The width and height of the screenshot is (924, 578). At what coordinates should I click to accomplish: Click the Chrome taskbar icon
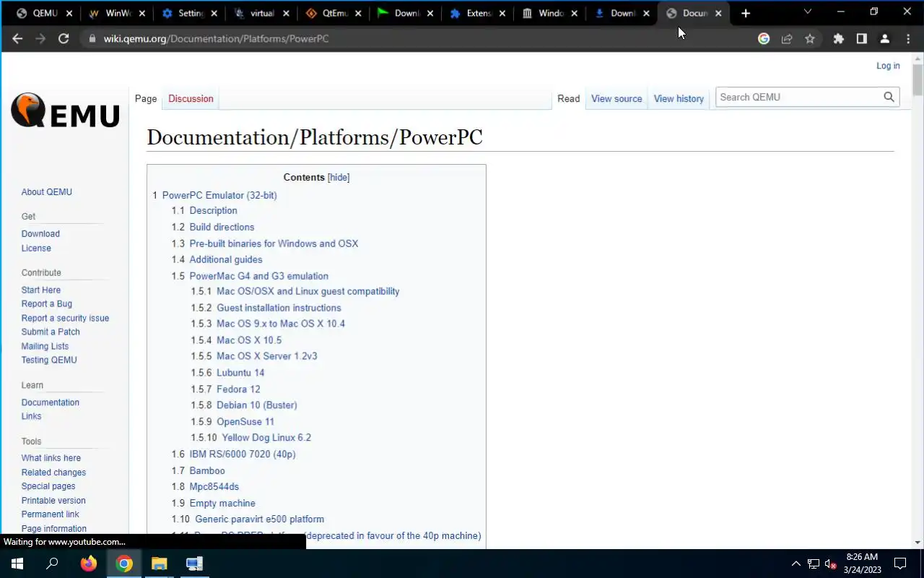[124, 564]
